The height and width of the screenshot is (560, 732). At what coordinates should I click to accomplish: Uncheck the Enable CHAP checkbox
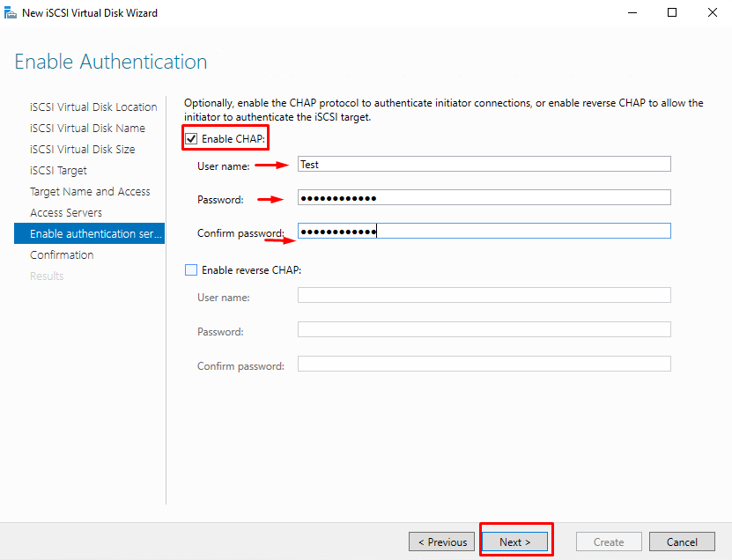pos(191,138)
